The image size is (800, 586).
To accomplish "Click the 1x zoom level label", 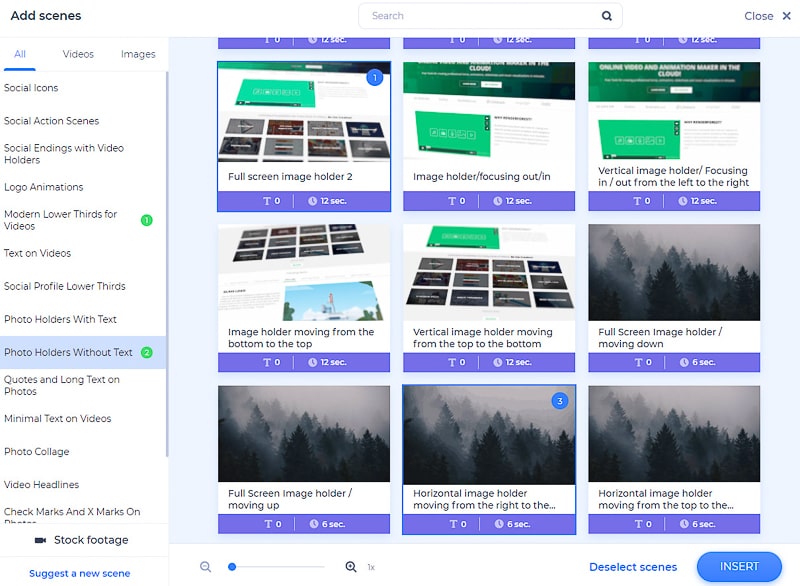I will click(x=371, y=567).
